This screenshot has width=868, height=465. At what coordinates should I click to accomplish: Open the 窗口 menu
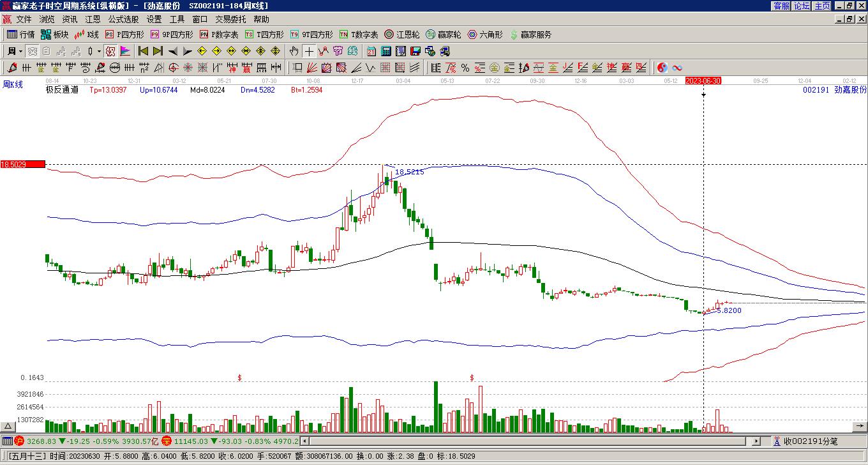coord(200,19)
